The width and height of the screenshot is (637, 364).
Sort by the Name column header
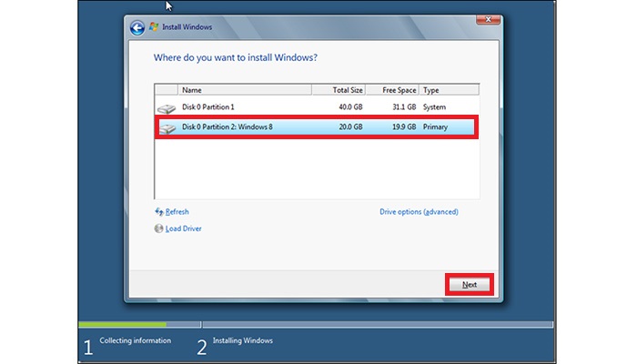point(244,90)
